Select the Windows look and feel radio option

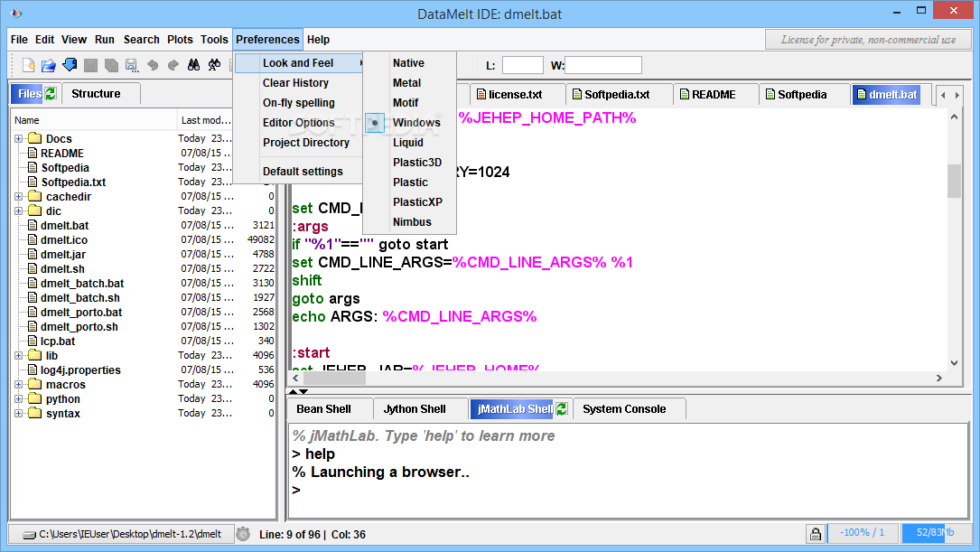374,123
